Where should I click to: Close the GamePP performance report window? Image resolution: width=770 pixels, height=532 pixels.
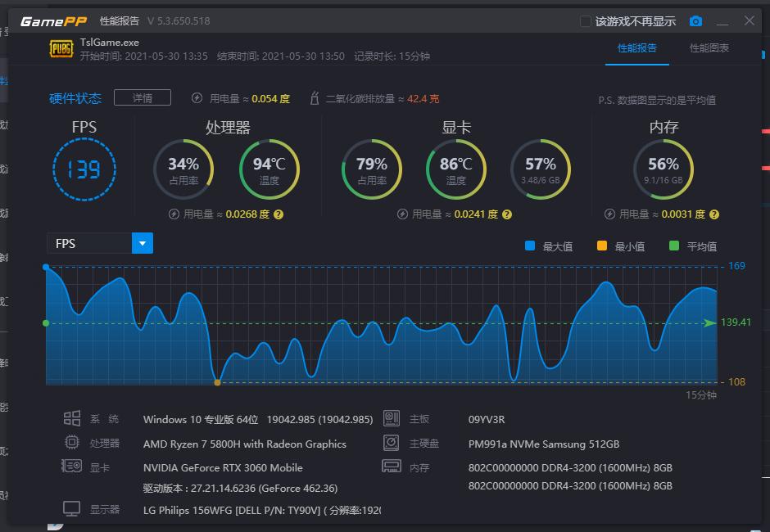(x=750, y=20)
